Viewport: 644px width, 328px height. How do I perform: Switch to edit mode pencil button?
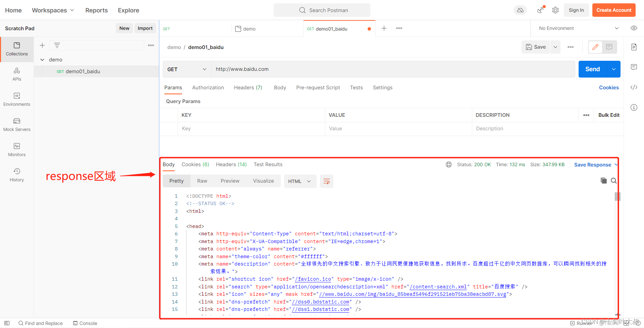[x=595, y=47]
